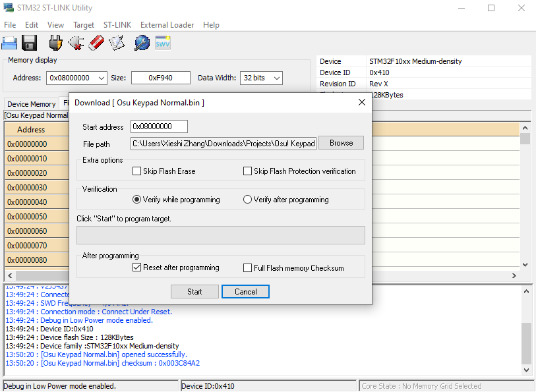Click Start to program target

[x=194, y=292]
